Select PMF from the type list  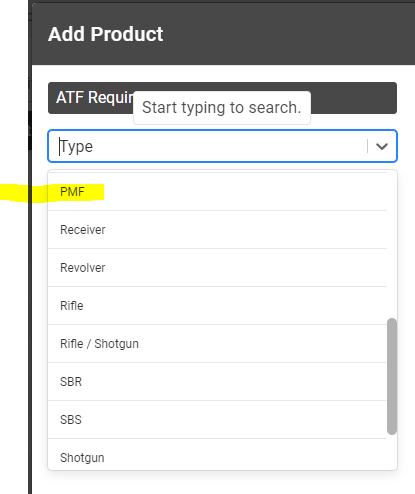coord(217,192)
